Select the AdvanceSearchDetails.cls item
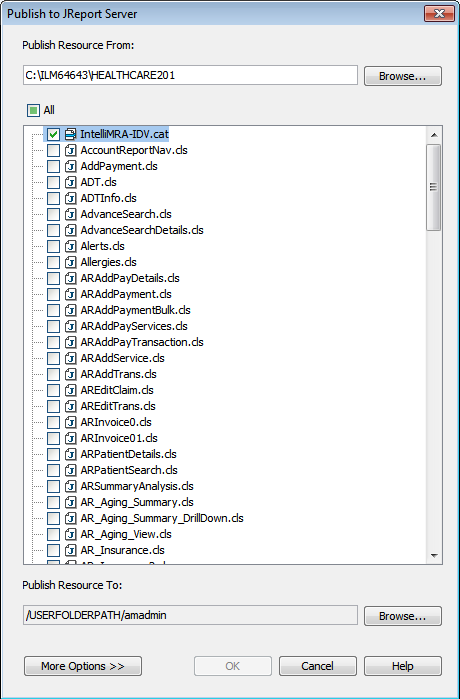This screenshot has height=699, width=460. 142,230
